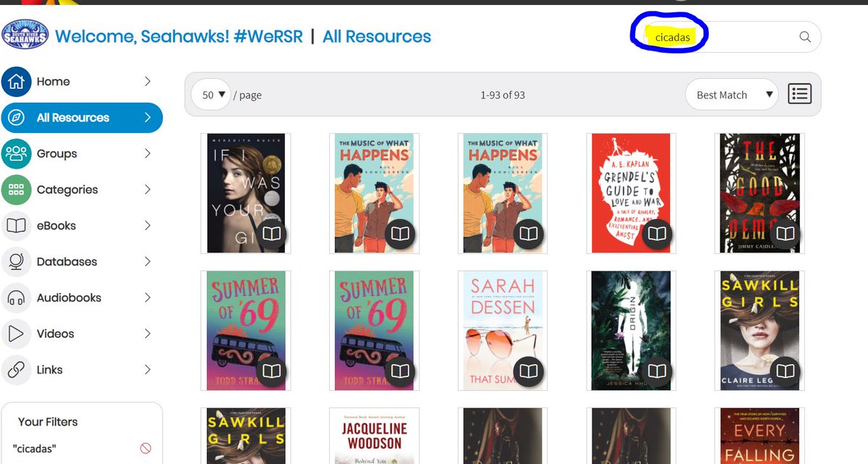Click eBook badge on If I Was Your Girl

[x=271, y=235]
